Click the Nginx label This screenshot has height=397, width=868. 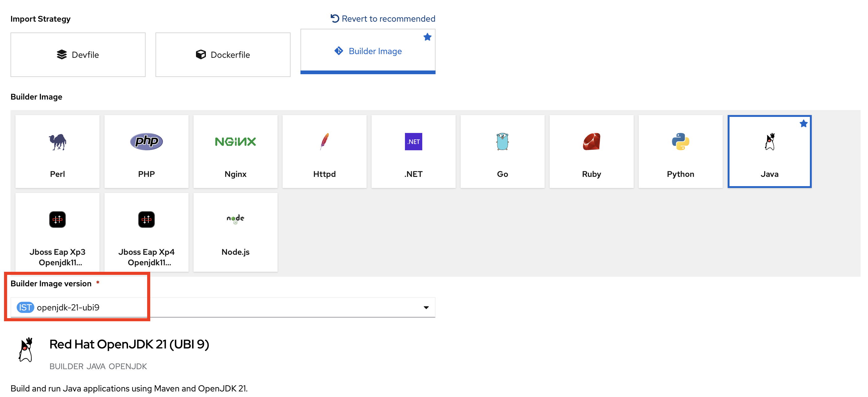235,174
